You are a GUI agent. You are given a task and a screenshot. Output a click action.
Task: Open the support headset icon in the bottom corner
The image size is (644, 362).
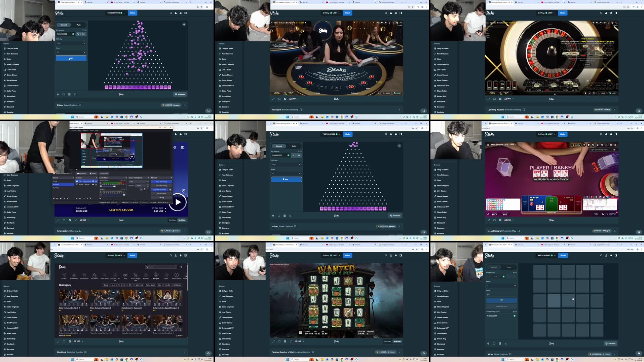[x=208, y=110]
